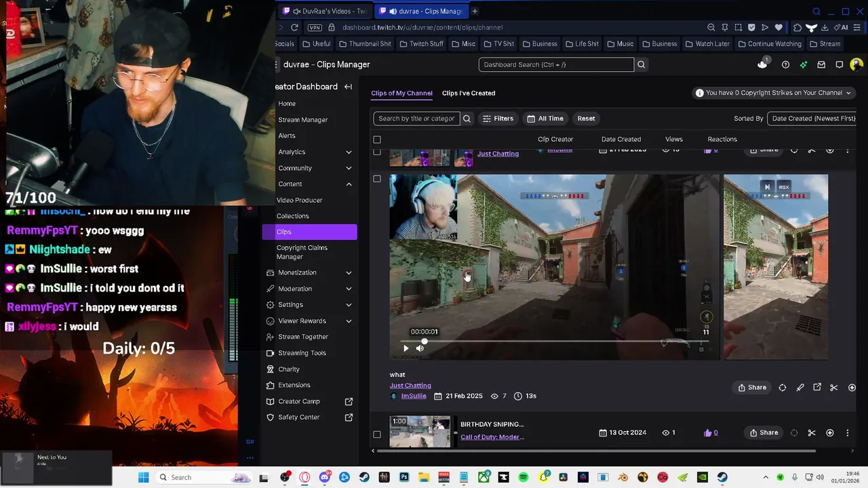Open the whispers chat bubble icon

[840, 64]
